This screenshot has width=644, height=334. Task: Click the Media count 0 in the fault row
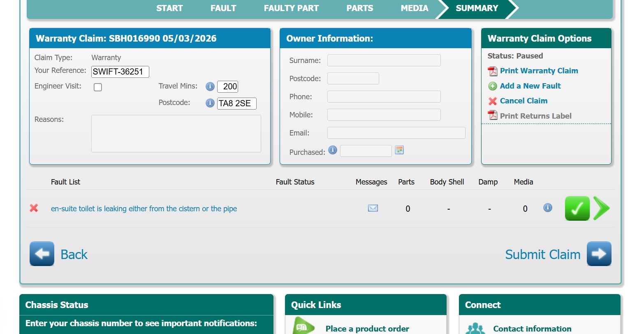coord(525,209)
